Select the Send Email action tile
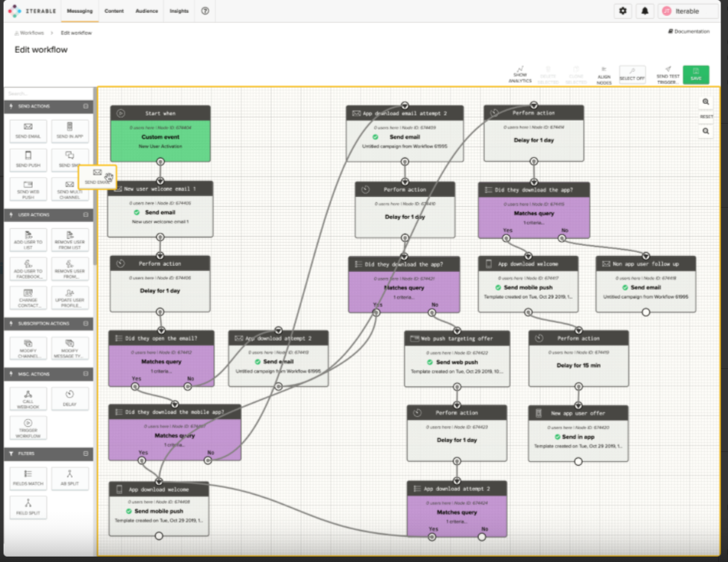The height and width of the screenshot is (562, 728). [28, 131]
